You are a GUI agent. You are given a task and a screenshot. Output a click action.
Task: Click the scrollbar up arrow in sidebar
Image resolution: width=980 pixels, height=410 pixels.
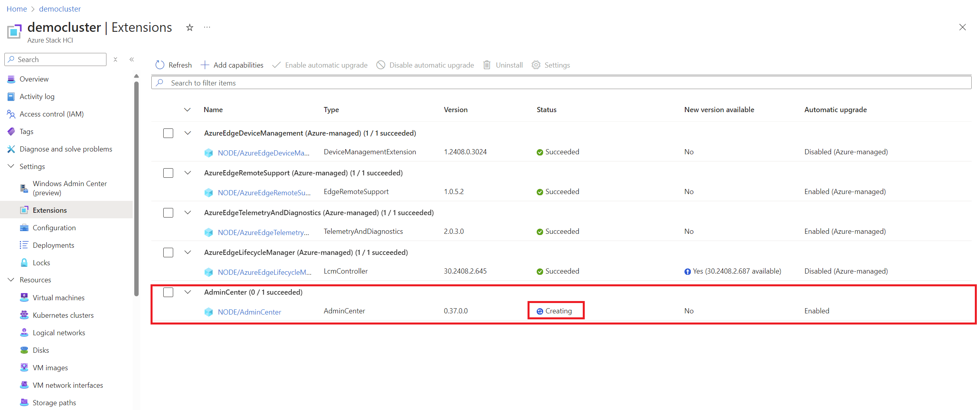pos(137,76)
